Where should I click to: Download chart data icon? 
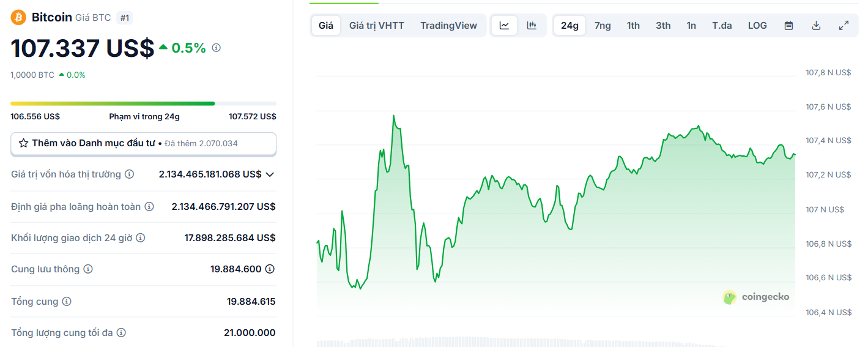(816, 26)
